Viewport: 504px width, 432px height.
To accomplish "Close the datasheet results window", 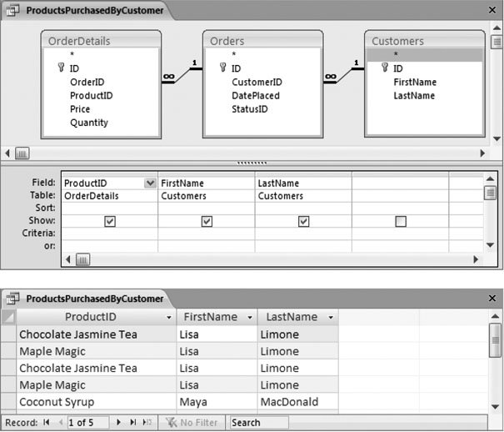I will 492,299.
